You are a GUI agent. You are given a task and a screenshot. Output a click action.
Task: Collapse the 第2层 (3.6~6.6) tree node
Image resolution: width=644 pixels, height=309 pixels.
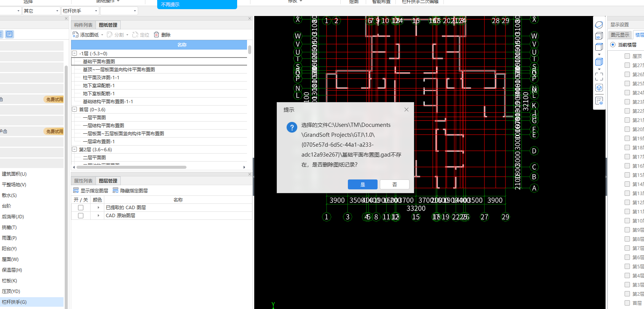point(75,149)
